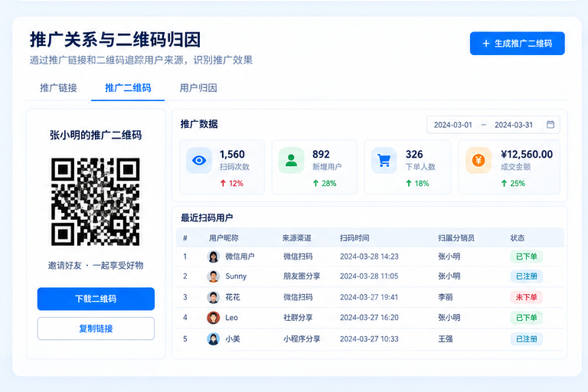Click the nickname 花花

point(233,298)
